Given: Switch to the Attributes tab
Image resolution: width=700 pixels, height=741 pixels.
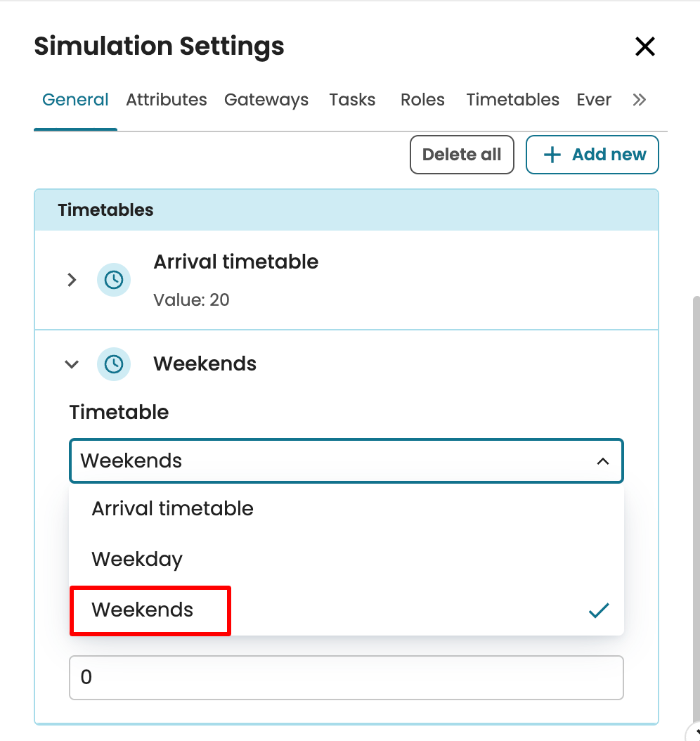Looking at the screenshot, I should click(x=167, y=100).
